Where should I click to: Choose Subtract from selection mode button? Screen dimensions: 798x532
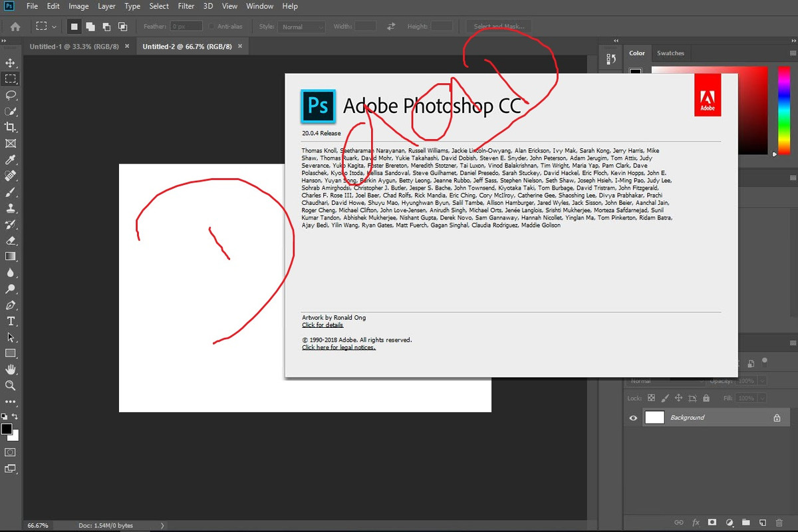point(106,27)
